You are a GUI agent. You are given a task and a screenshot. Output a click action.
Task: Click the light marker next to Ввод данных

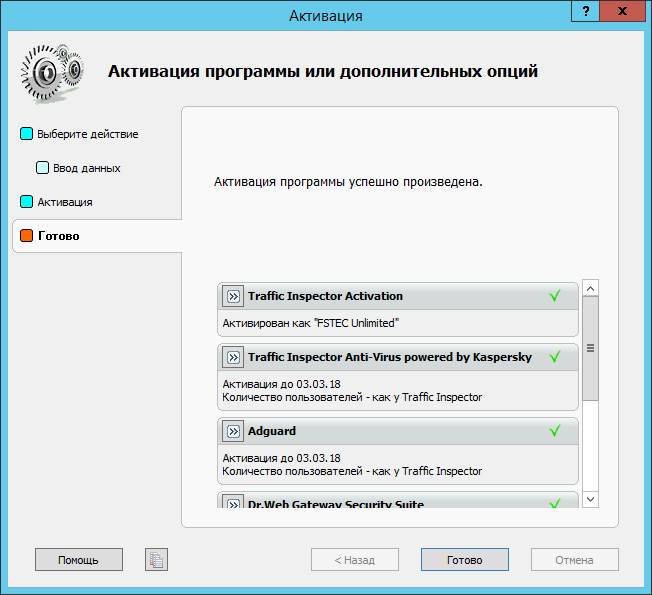click(42, 168)
